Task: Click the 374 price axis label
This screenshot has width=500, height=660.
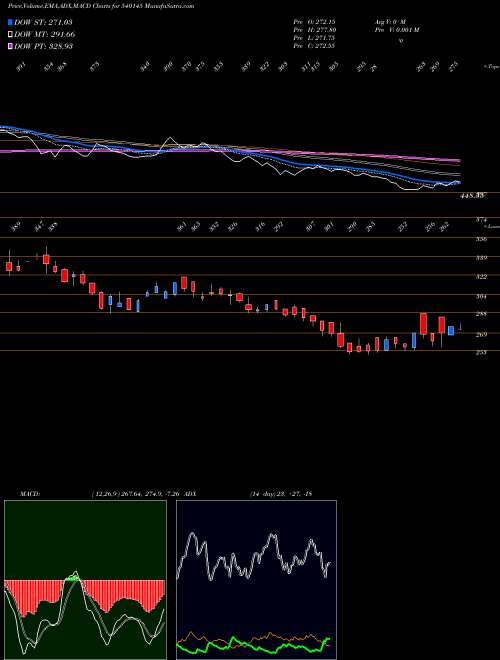Action: tap(482, 220)
